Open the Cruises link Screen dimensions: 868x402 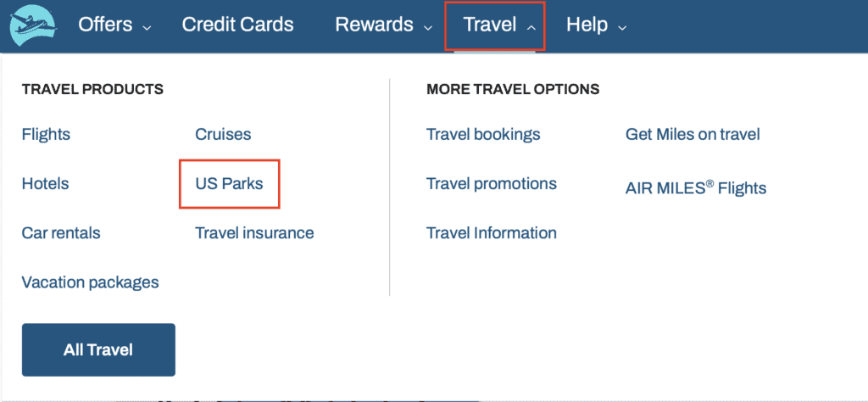223,134
